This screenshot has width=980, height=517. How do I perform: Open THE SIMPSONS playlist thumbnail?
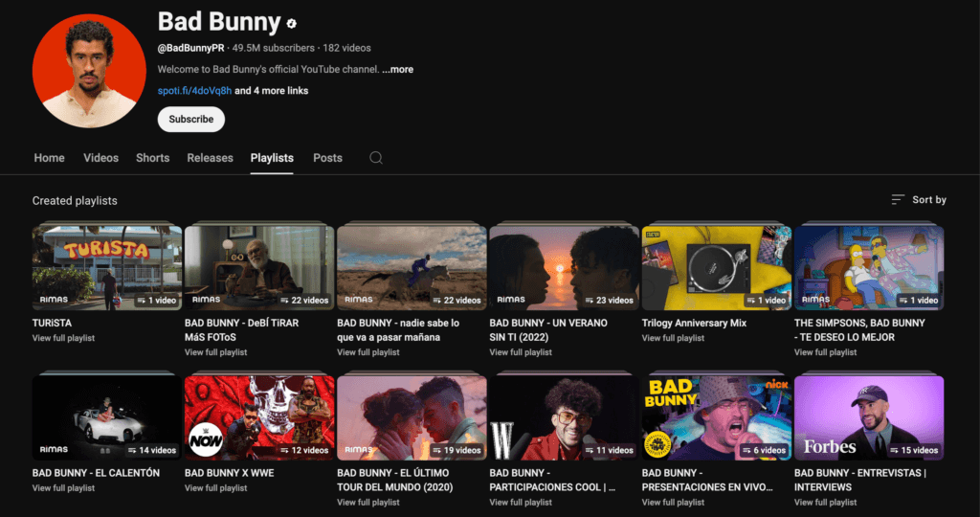[869, 268]
